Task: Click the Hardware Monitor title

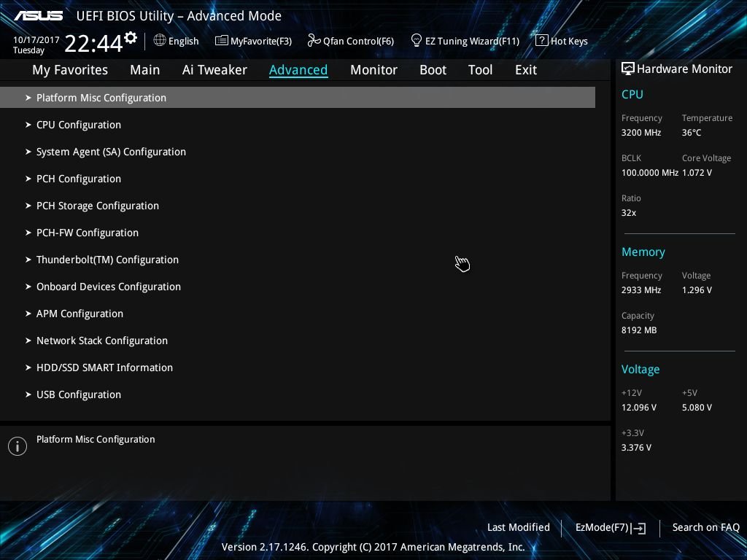Action: pyautogui.click(x=684, y=69)
